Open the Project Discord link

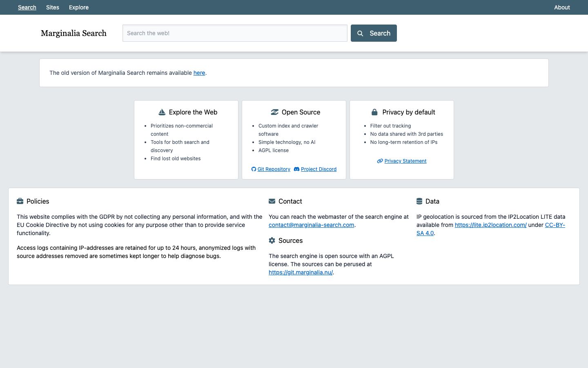pyautogui.click(x=318, y=169)
